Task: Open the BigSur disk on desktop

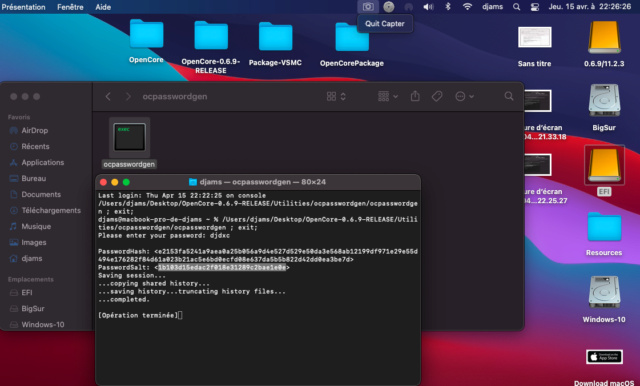Action: (x=604, y=100)
